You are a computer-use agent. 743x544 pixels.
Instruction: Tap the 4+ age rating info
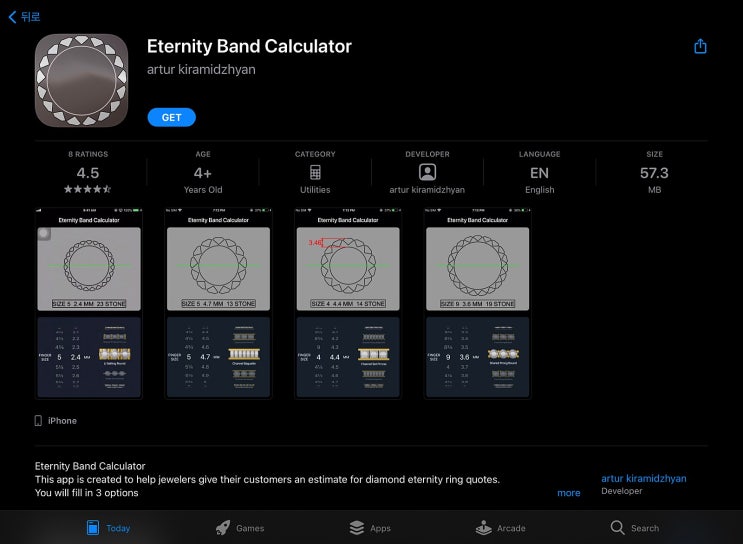coord(203,172)
